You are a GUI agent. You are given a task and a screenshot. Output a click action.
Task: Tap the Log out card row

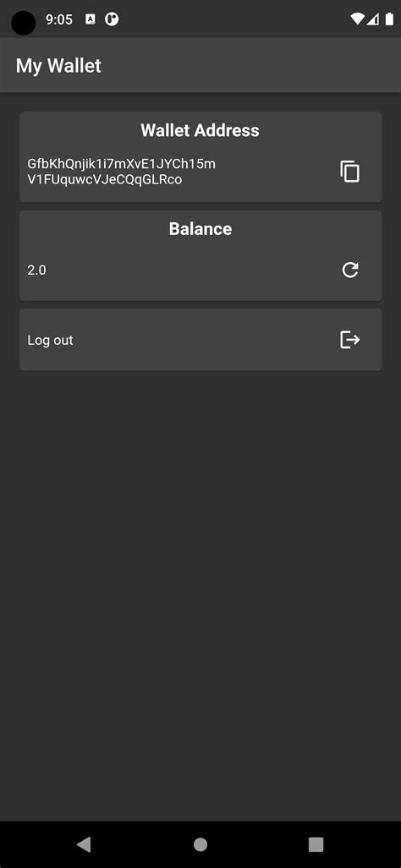coord(200,339)
